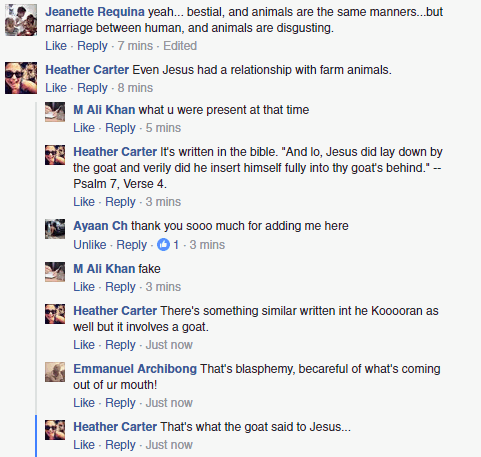Click the '7 mins' timestamp
Image resolution: width=481 pixels, height=457 pixels.
click(x=135, y=46)
